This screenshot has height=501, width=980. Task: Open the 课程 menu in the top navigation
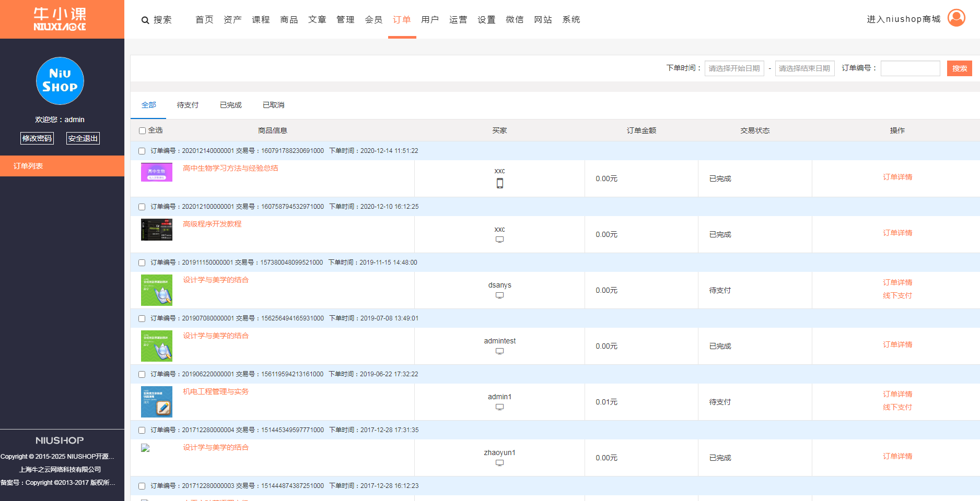tap(261, 20)
